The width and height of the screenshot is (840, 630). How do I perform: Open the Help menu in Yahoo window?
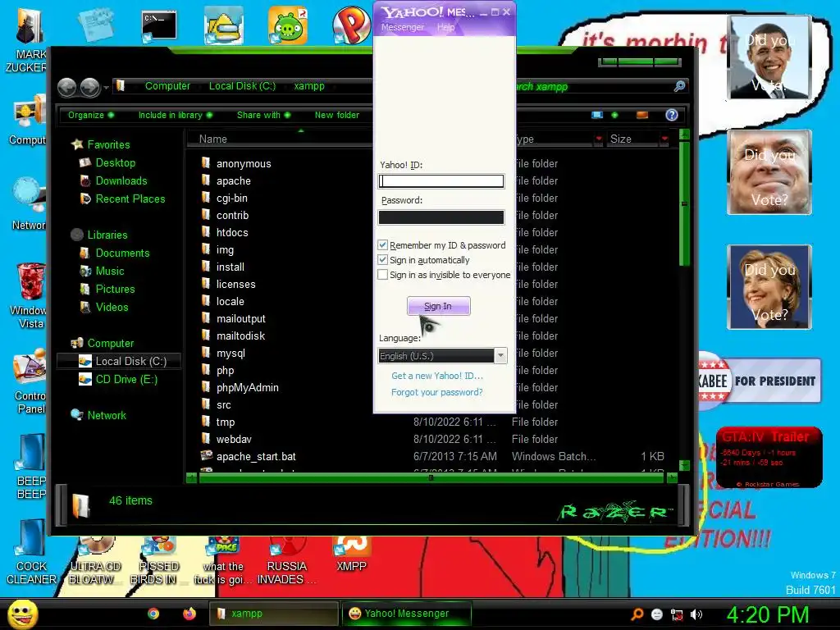[x=445, y=27]
